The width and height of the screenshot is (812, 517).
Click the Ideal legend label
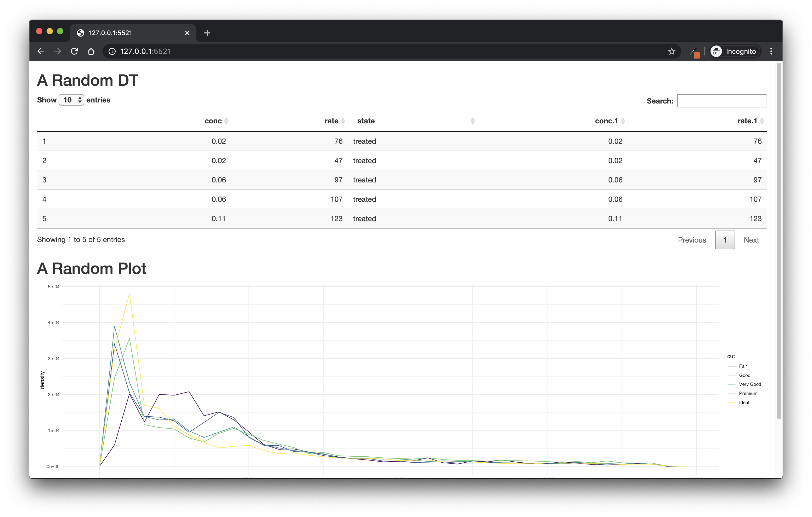point(744,403)
